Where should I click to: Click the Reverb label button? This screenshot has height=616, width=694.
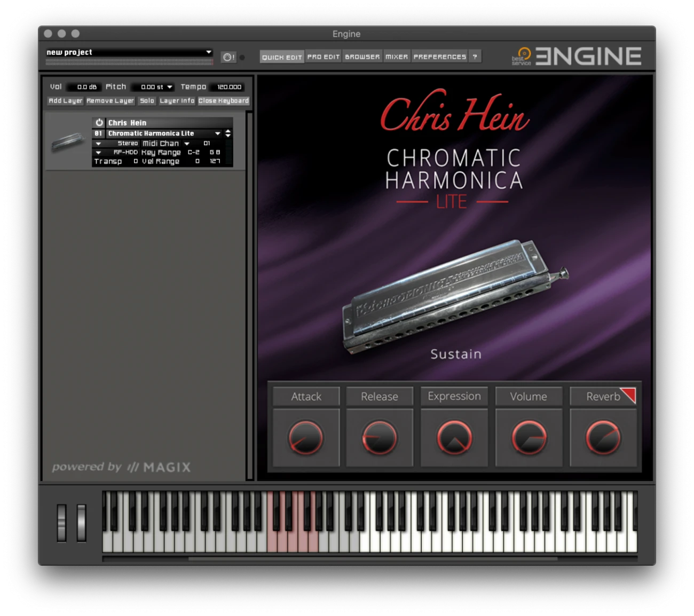(x=603, y=397)
